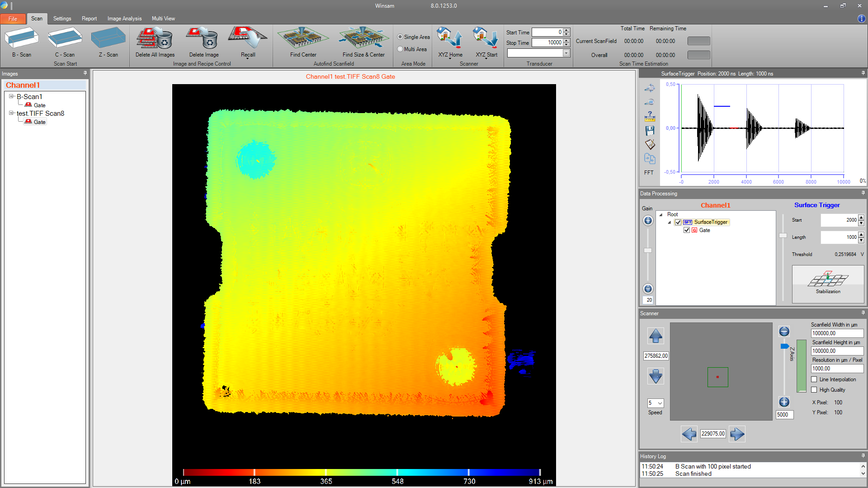Click the Stabilization button
The height and width of the screenshot is (488, 868).
coord(828,284)
